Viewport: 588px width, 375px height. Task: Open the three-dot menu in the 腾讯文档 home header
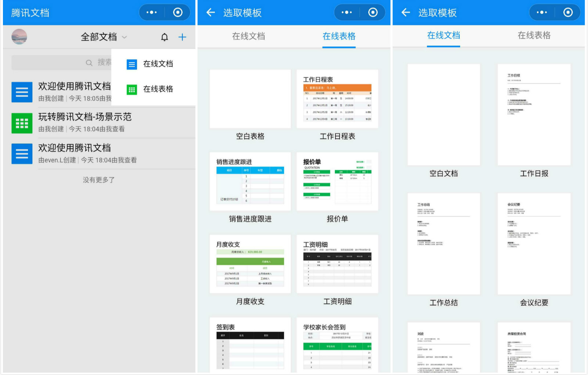coord(151,12)
